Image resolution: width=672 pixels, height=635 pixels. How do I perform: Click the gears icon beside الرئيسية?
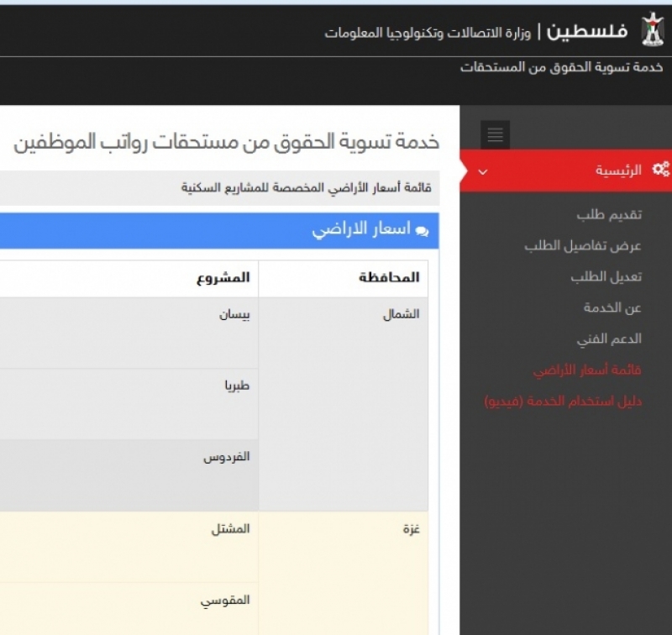[x=660, y=171]
